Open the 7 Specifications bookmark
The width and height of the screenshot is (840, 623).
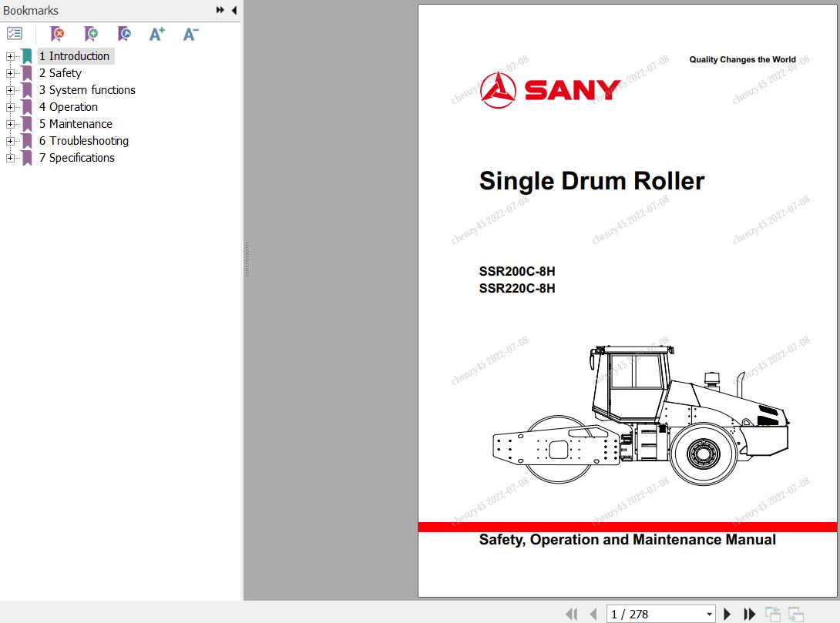point(76,158)
